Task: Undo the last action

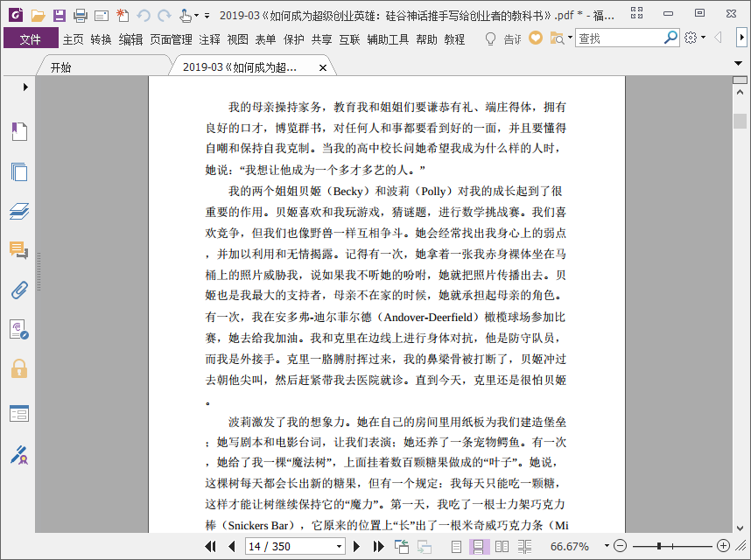Action: click(144, 16)
